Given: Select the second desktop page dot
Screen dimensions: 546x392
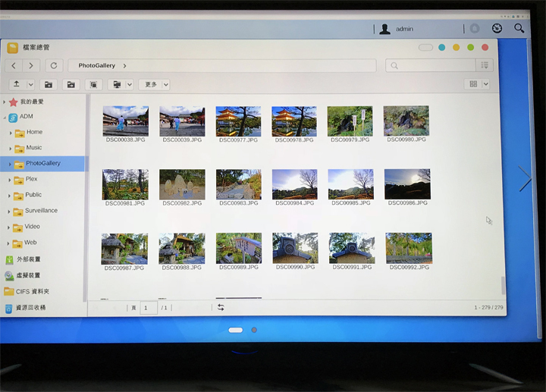Looking at the screenshot, I should click(x=254, y=330).
